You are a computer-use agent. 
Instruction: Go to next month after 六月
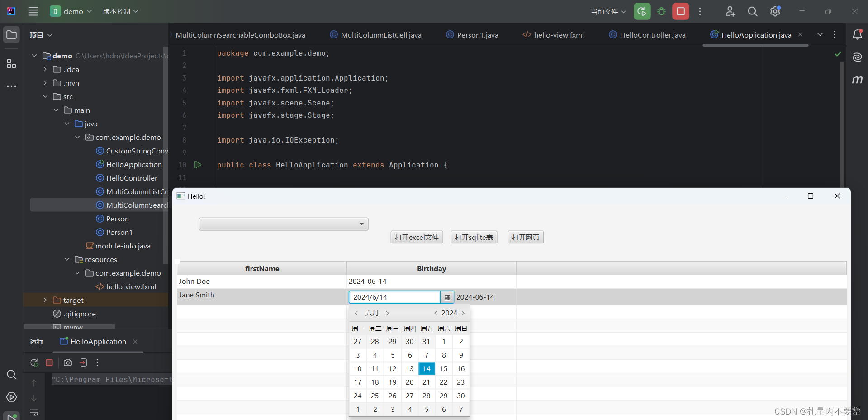pyautogui.click(x=387, y=313)
